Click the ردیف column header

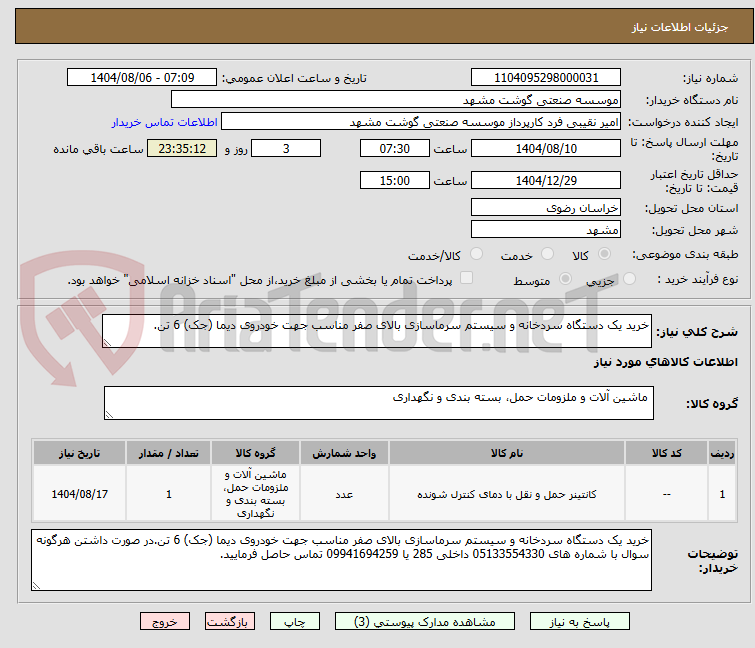(x=722, y=453)
